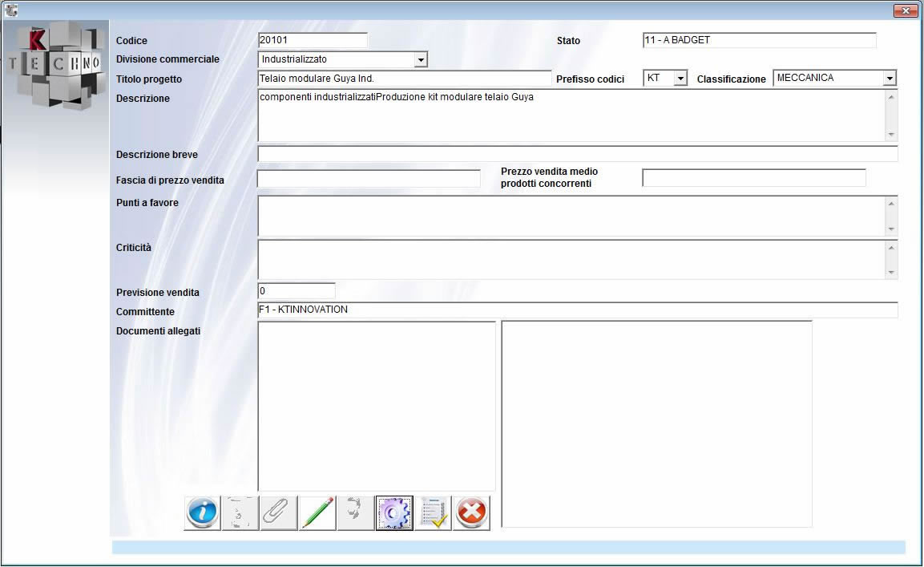Click the purple gear settings button
Viewport: 924px width, 567px height.
[x=394, y=512]
